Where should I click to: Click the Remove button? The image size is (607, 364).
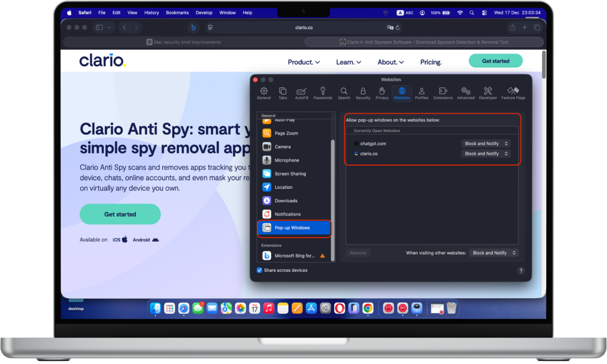pyautogui.click(x=358, y=253)
